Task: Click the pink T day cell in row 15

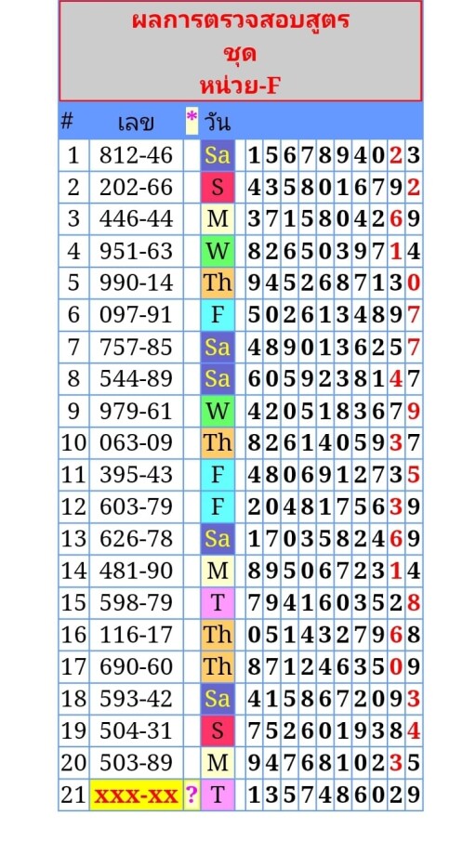Action: click(217, 603)
